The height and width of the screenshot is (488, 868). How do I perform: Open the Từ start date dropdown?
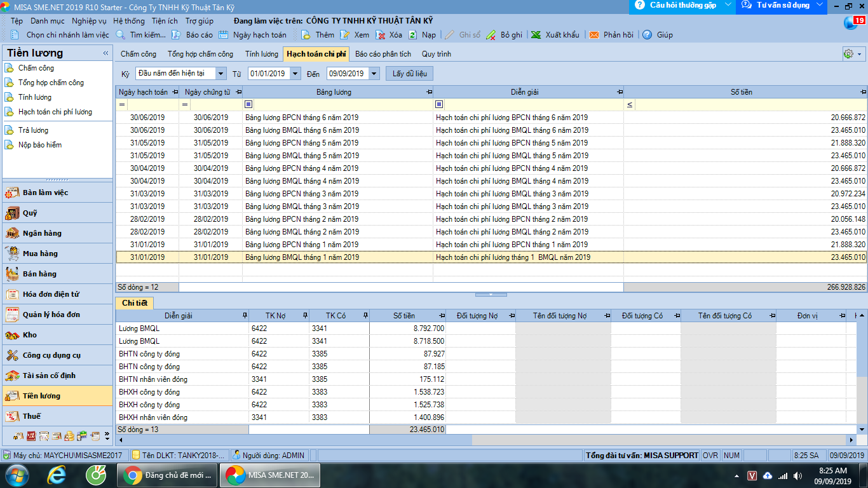[x=295, y=74]
